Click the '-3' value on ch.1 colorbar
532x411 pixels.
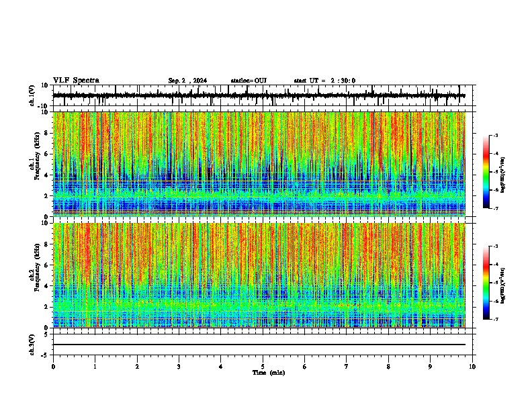pyautogui.click(x=496, y=135)
